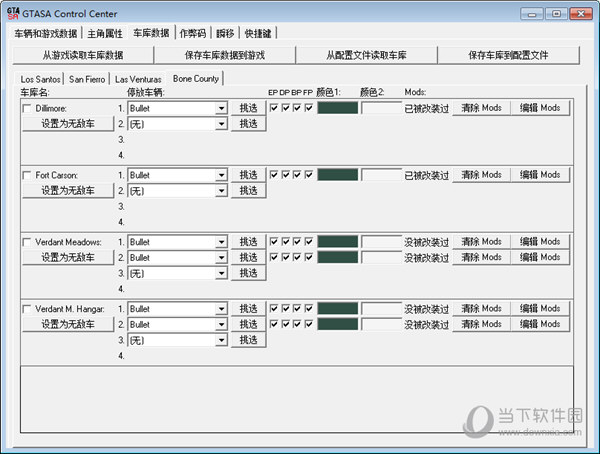Click 编辑 Mods for Verdant M. Hangar slot 1
Screen dimensions: 600x454
540,309
